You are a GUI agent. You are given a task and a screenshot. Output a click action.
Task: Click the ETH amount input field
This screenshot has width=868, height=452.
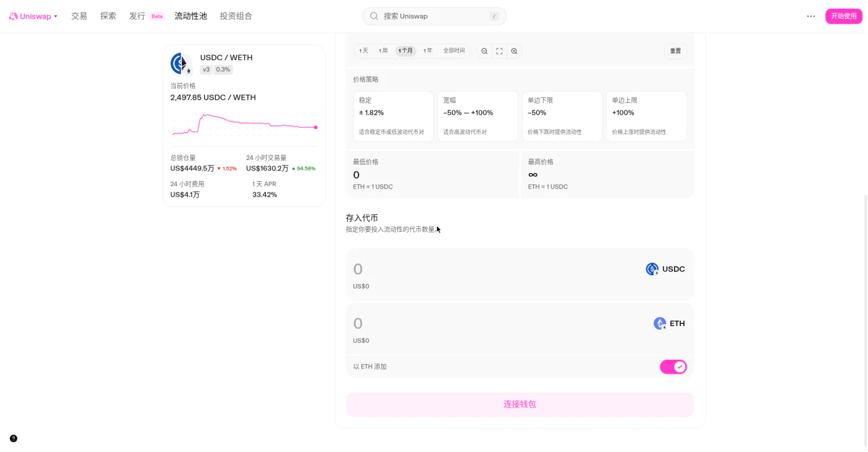click(x=499, y=323)
